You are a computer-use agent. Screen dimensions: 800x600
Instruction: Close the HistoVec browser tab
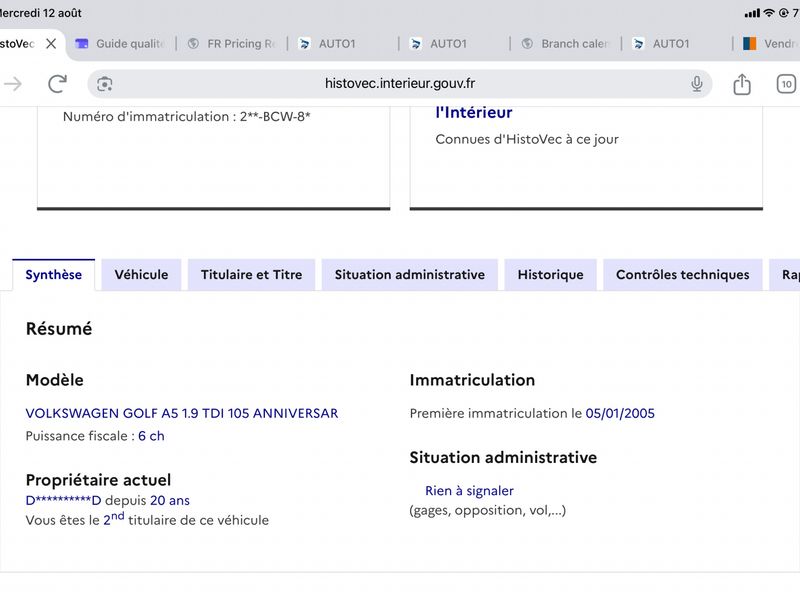pyautogui.click(x=51, y=44)
